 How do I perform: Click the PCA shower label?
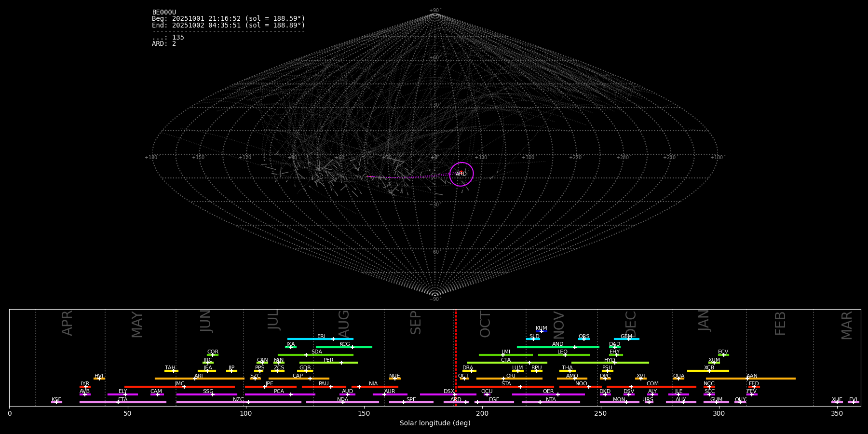tap(279, 392)
